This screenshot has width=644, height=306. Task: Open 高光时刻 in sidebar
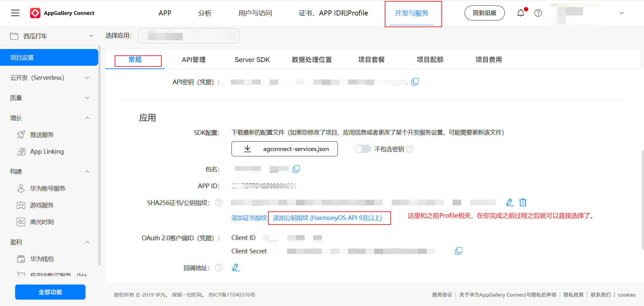[x=42, y=222]
